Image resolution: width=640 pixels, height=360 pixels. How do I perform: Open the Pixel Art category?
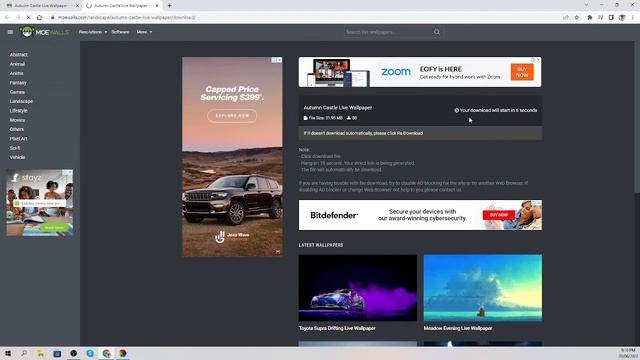19,139
